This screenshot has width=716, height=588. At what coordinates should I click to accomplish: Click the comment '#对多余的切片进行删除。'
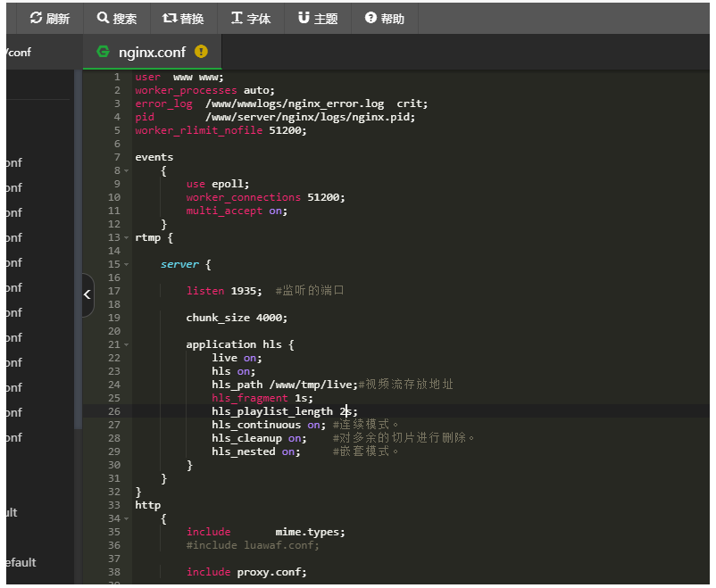click(x=404, y=438)
